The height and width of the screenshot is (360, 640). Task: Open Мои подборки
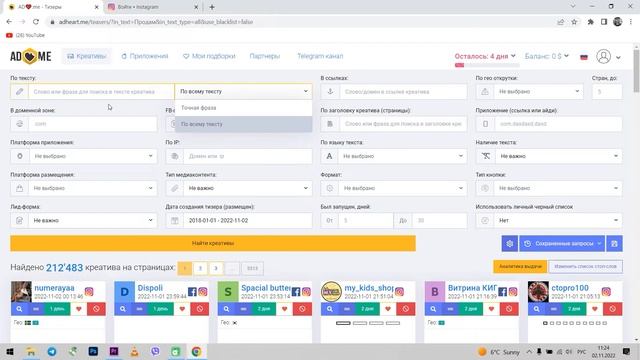click(x=209, y=56)
